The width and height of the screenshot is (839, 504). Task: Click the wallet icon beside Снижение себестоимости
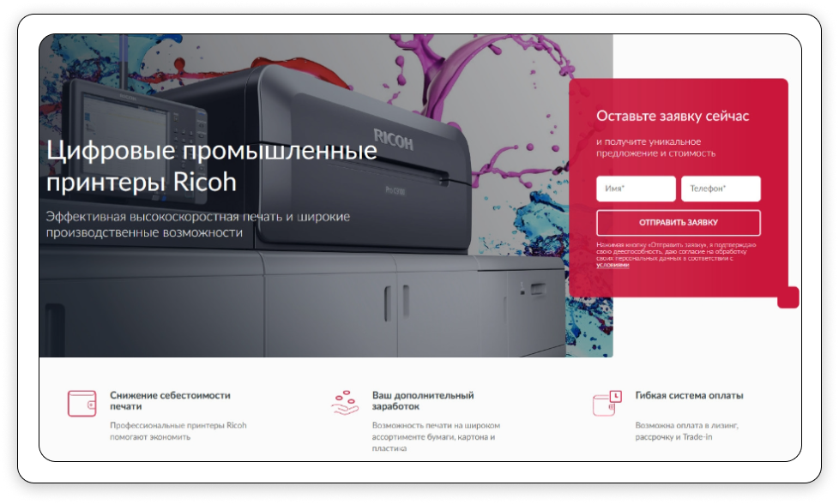pyautogui.click(x=81, y=403)
